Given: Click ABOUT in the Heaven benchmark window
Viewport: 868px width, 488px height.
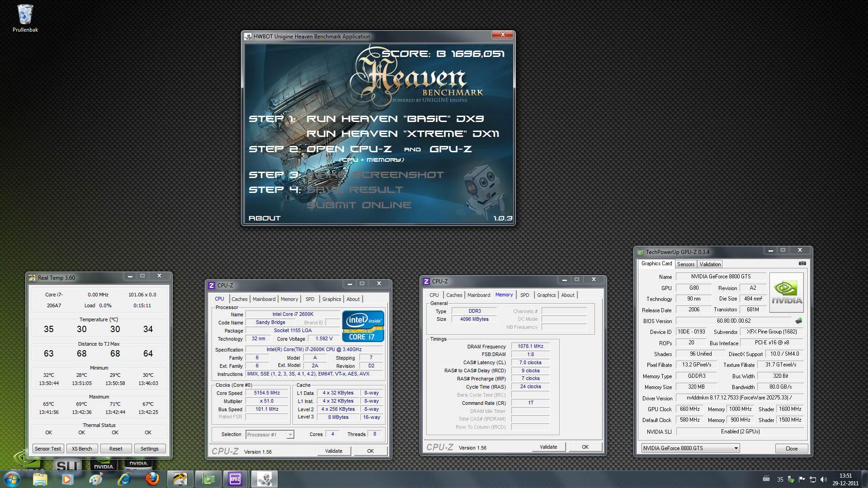Looking at the screenshot, I should (x=264, y=218).
